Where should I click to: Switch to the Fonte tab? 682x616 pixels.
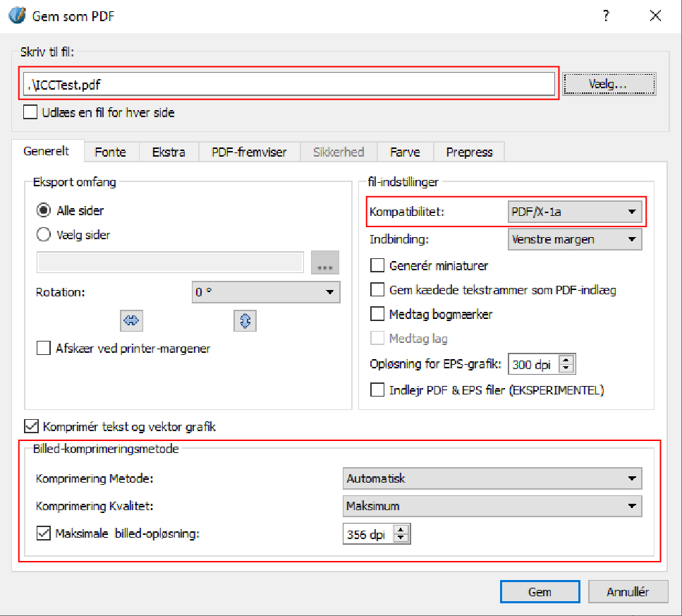point(110,152)
